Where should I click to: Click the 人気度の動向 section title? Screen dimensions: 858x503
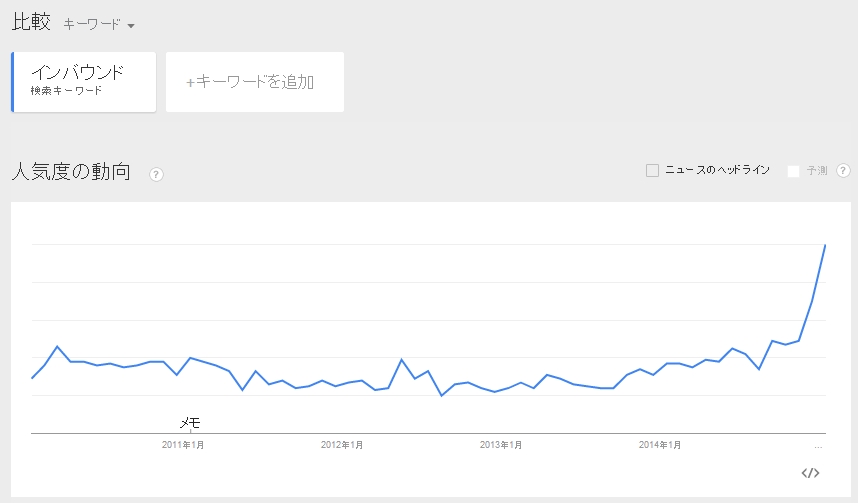coord(71,172)
